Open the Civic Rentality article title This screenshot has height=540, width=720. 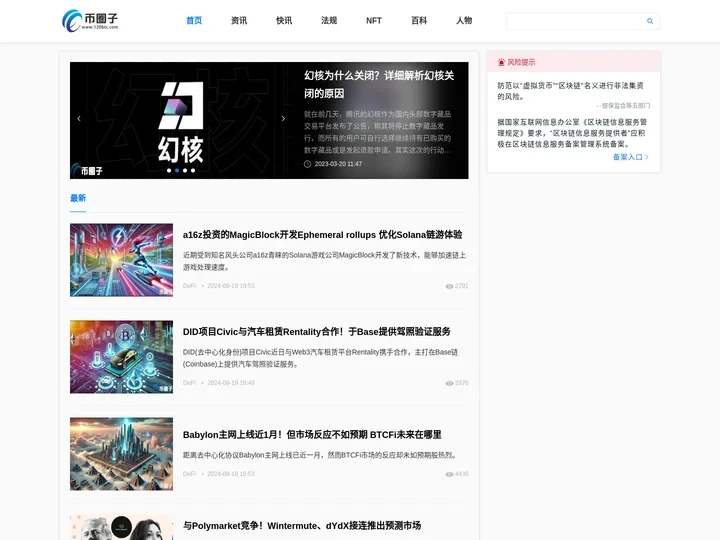[x=316, y=332]
